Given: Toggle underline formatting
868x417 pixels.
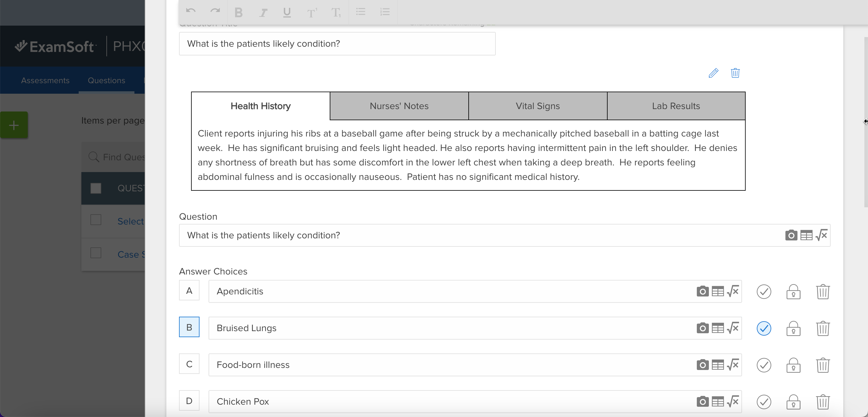Looking at the screenshot, I should (287, 12).
